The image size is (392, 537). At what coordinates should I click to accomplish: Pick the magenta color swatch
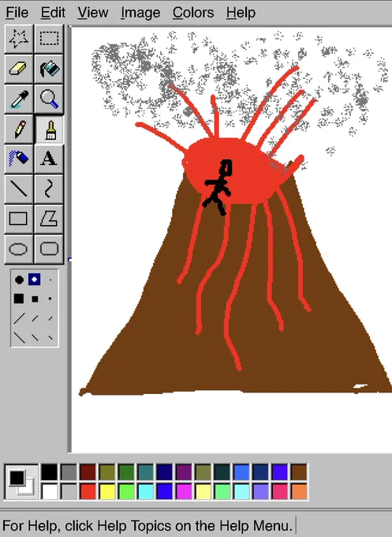click(x=184, y=491)
